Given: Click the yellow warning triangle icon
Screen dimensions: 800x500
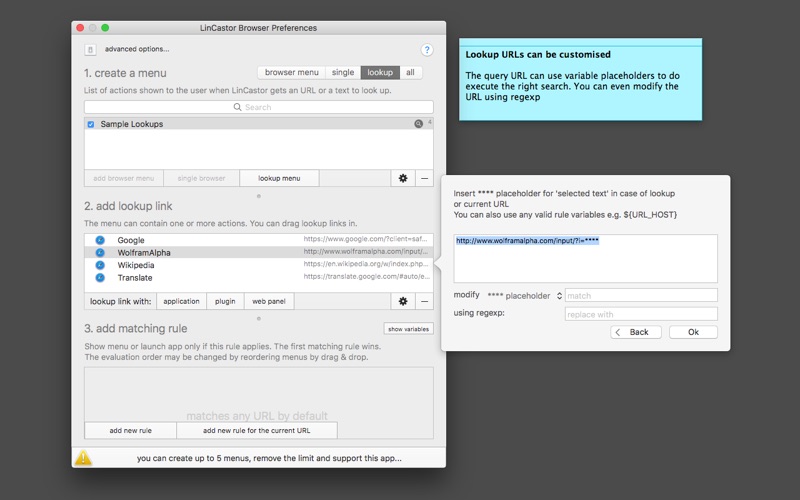Looking at the screenshot, I should point(83,458).
